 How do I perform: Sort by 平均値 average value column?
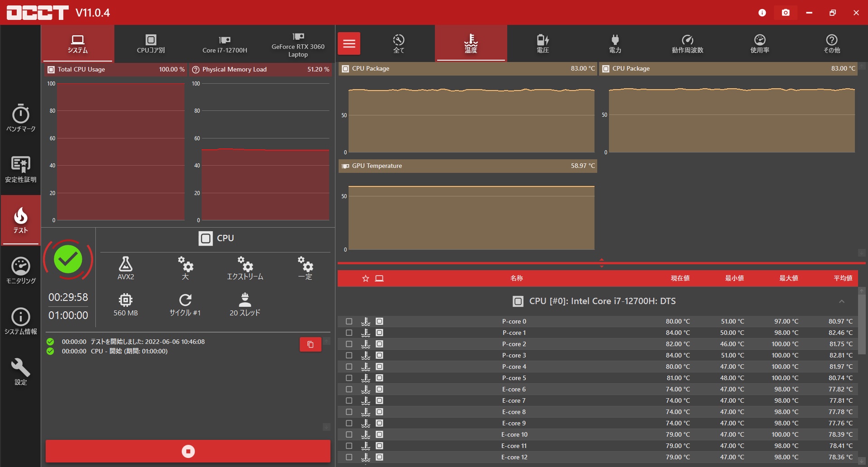click(x=843, y=278)
